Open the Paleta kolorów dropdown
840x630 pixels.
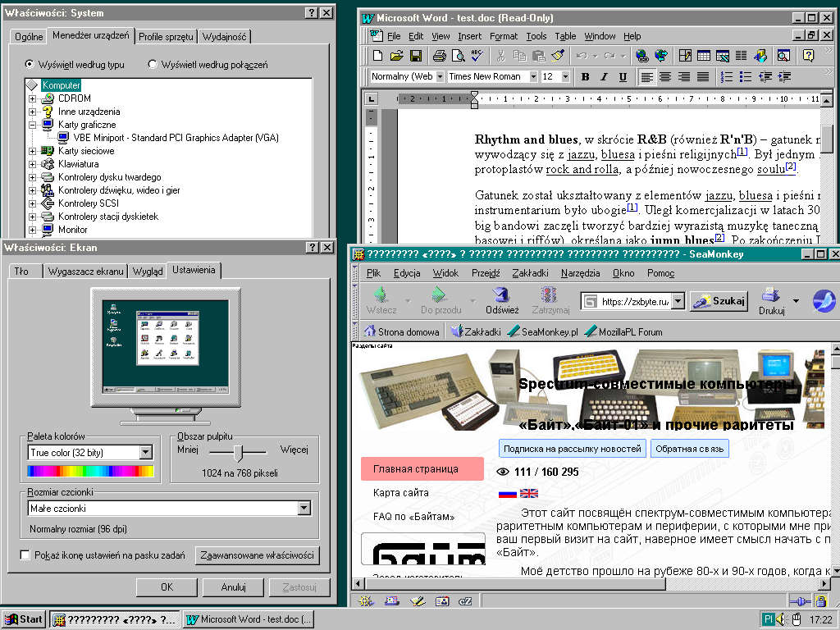coord(146,453)
